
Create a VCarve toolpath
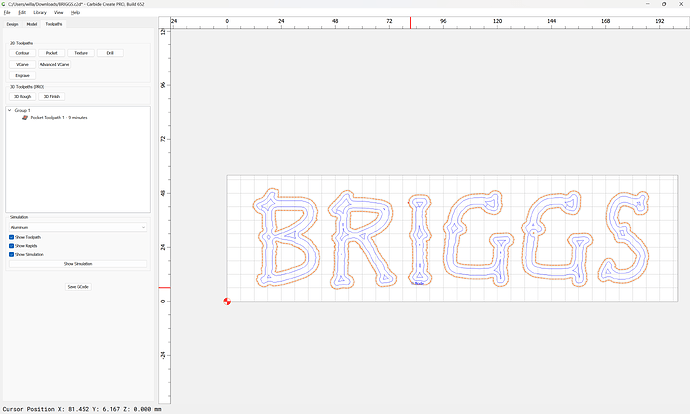point(22,64)
